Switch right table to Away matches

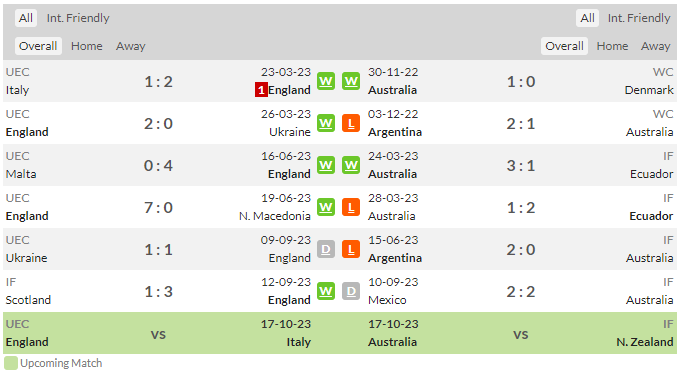coord(655,46)
